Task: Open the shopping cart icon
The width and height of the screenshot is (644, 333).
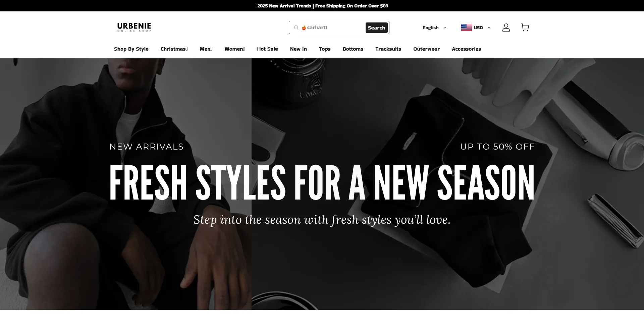Action: (x=525, y=27)
